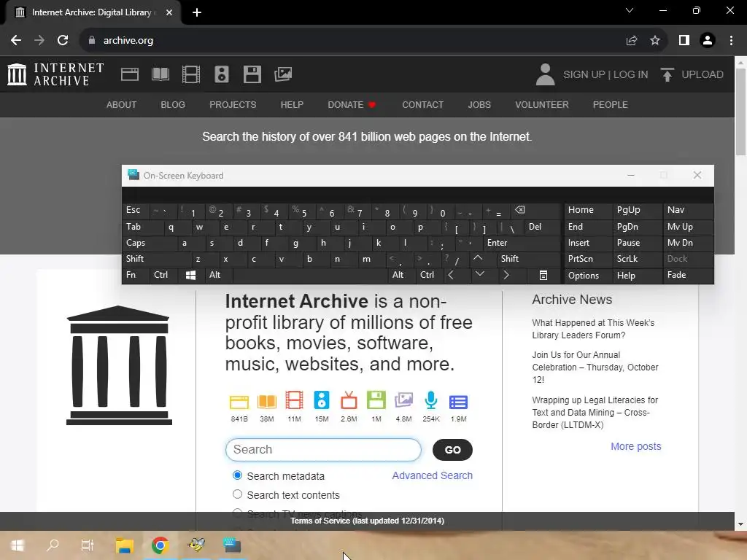Viewport: 747px width, 560px height.
Task: Click the GO search button
Action: point(452,449)
